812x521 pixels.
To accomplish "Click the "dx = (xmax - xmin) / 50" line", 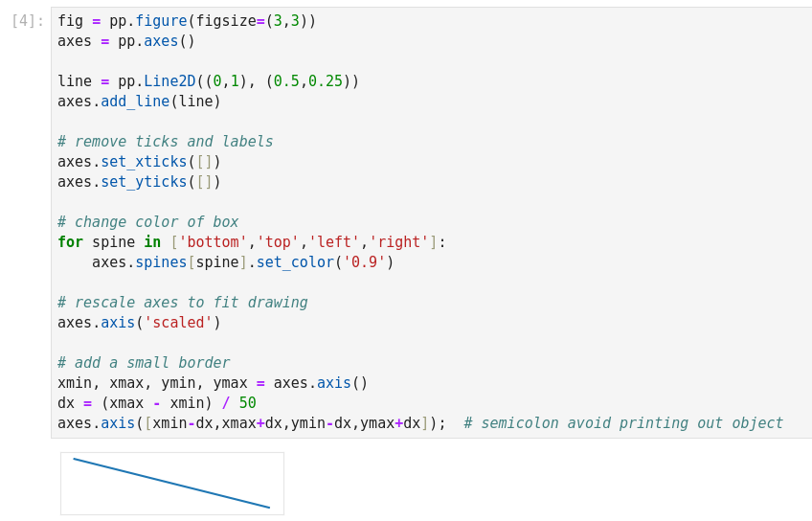I will click(156, 403).
